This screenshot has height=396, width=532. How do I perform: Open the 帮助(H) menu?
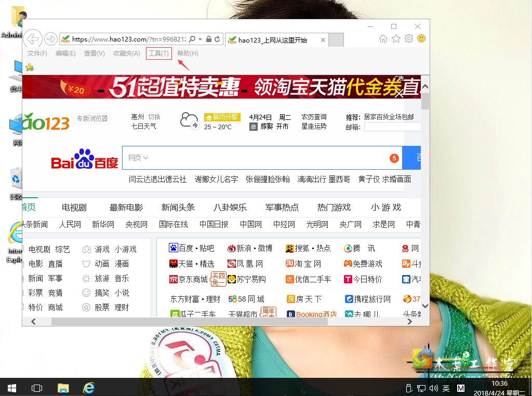tap(188, 53)
